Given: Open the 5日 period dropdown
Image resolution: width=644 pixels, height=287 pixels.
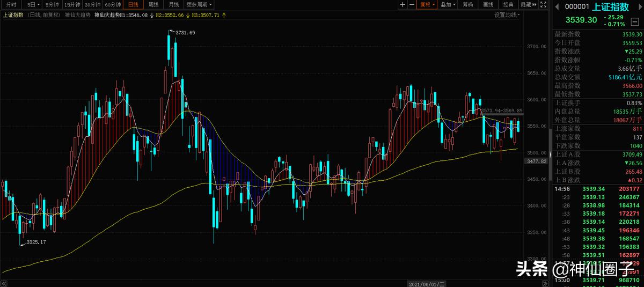Looking at the screenshot, I should point(33,4).
